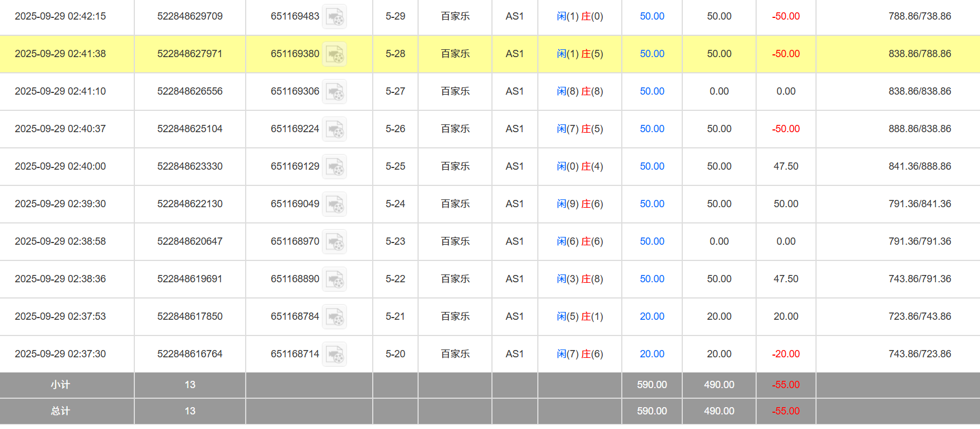Open video icon next to round 651169049
Image resolution: width=980 pixels, height=429 pixels.
335,204
